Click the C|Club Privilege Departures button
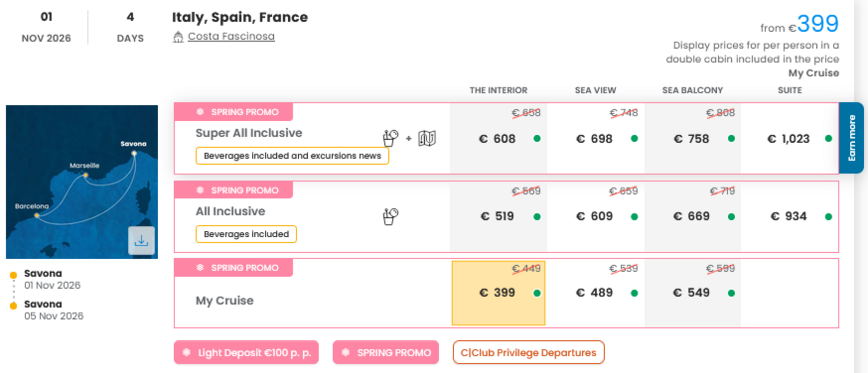 click(528, 352)
